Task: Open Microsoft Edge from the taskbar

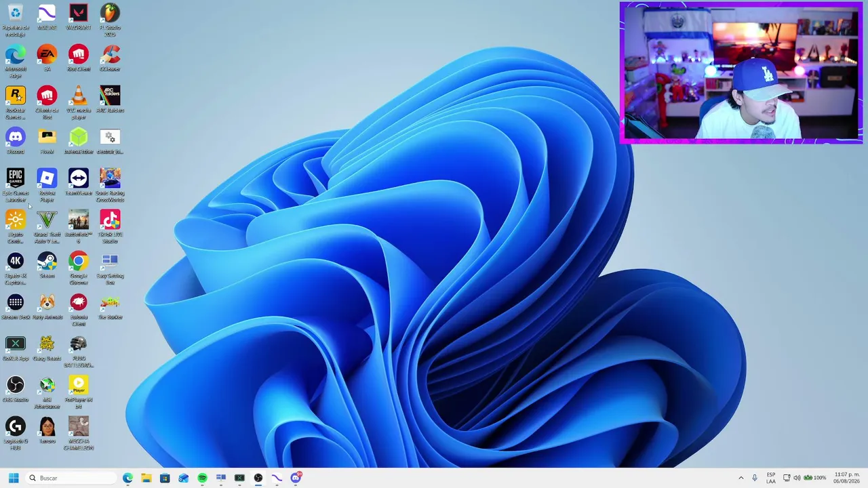Action: click(127, 478)
